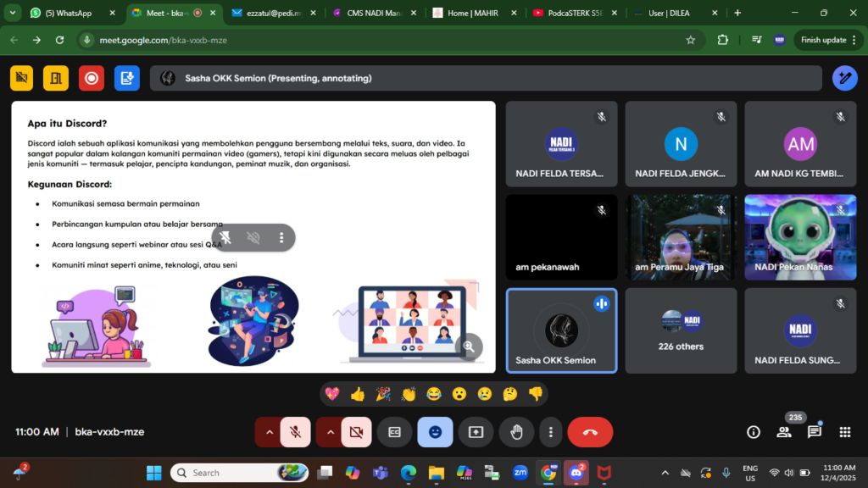Toggle camera on or off
868x488 pixels.
tap(357, 432)
